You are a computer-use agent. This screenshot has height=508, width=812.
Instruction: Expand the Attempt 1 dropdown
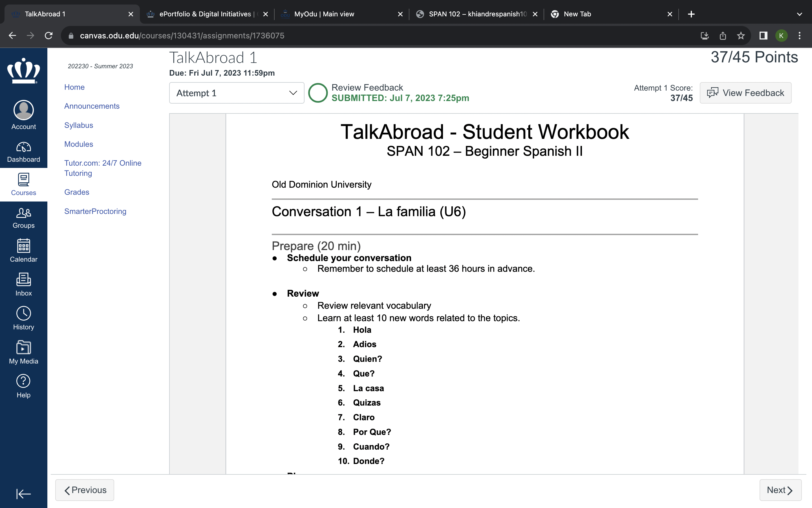[x=237, y=93]
